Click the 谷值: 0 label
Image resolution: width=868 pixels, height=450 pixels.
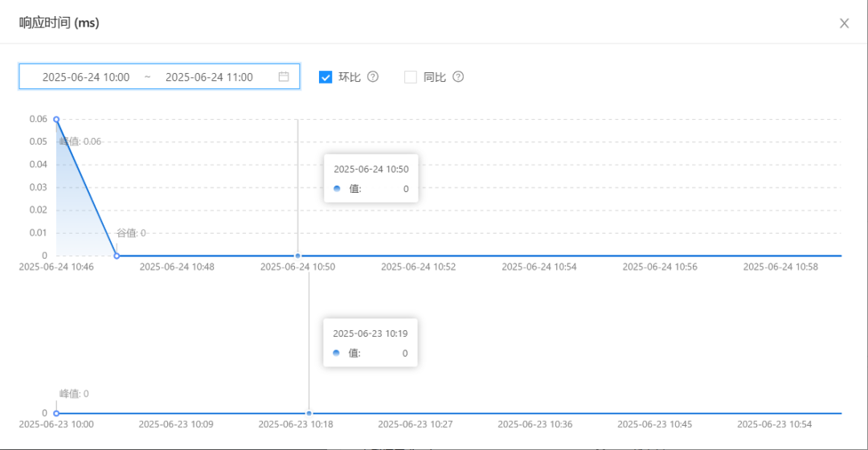[131, 233]
